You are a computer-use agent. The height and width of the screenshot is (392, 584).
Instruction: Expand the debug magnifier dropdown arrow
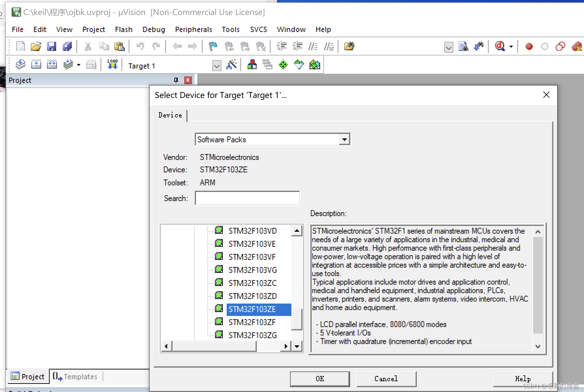(x=511, y=47)
